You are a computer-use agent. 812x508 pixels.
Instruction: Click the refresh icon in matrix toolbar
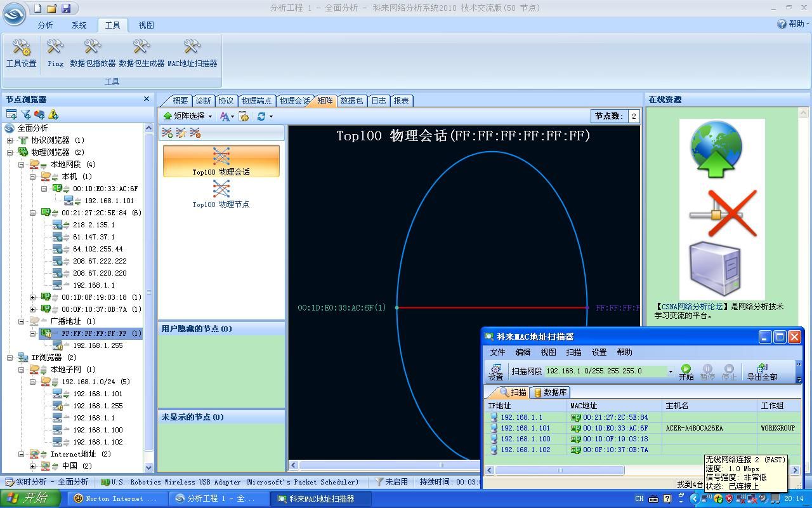(261, 116)
